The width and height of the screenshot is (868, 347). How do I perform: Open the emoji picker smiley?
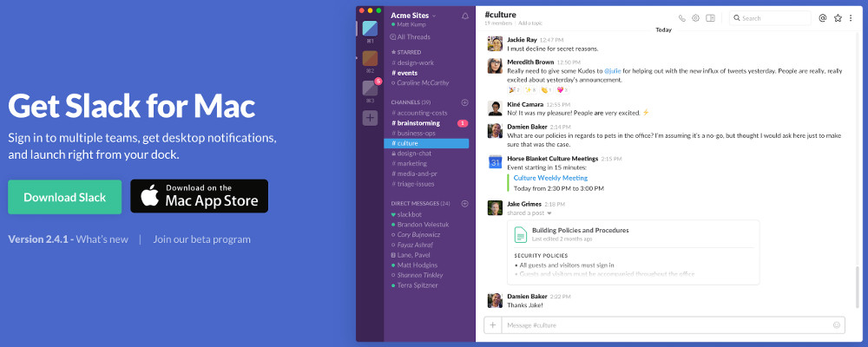click(837, 325)
